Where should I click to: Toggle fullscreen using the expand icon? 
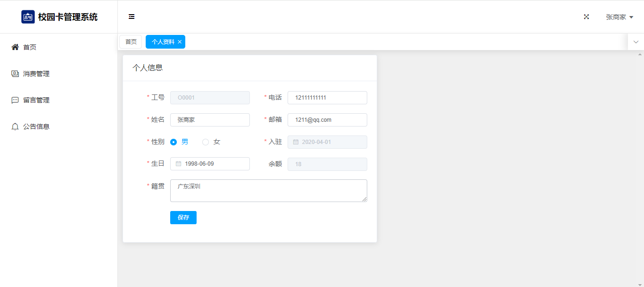(x=586, y=17)
